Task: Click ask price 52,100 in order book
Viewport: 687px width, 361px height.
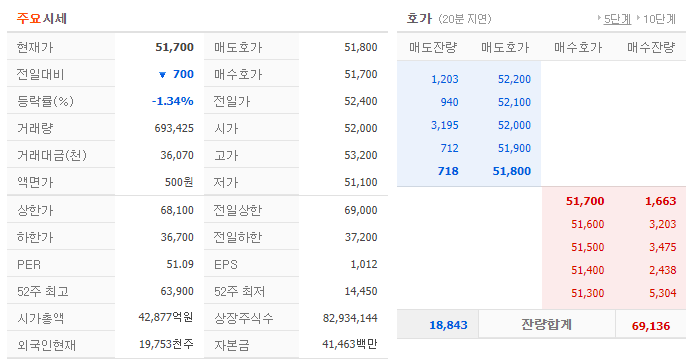Action: point(514,102)
